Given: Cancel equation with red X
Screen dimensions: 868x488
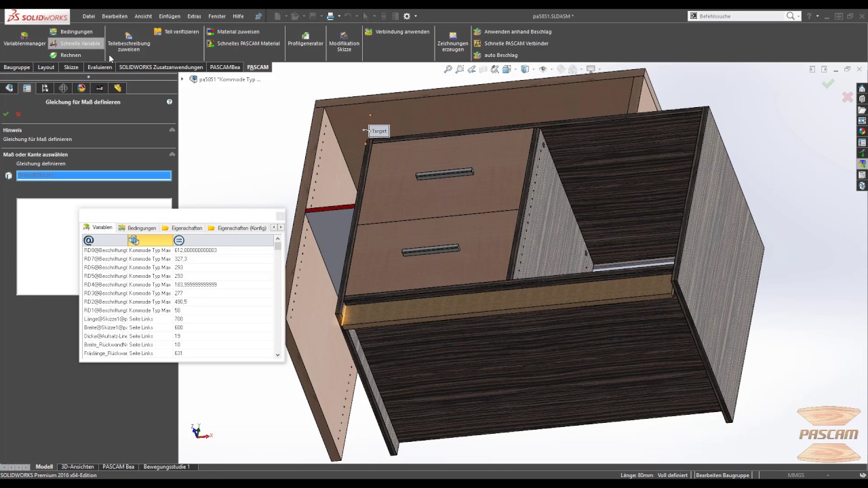Looking at the screenshot, I should click(x=18, y=114).
